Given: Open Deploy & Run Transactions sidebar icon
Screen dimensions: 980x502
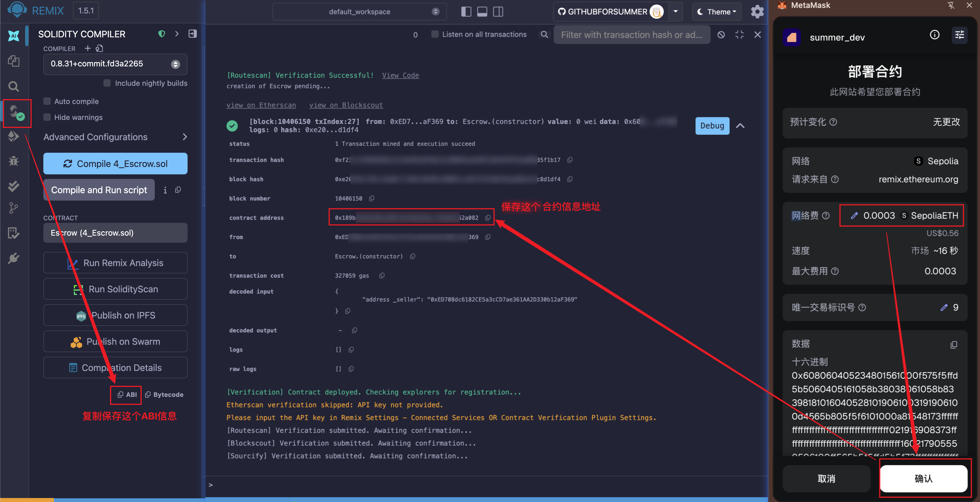Looking at the screenshot, I should click(14, 136).
